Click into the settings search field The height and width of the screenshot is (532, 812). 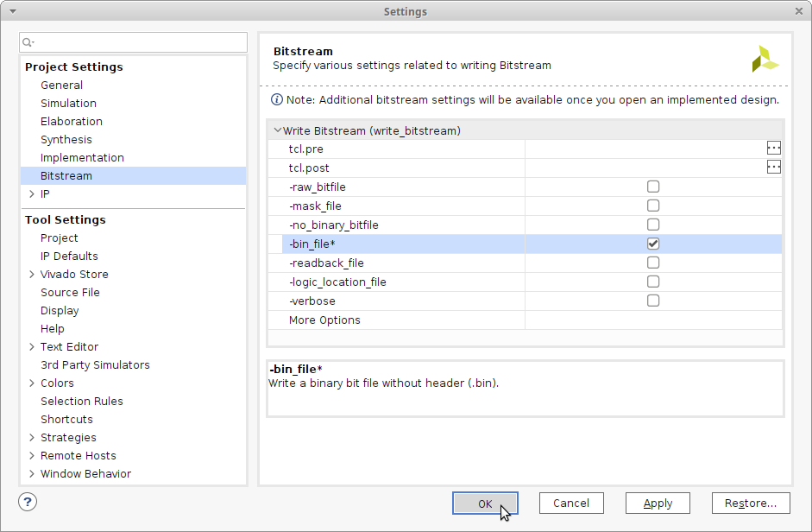[138, 42]
